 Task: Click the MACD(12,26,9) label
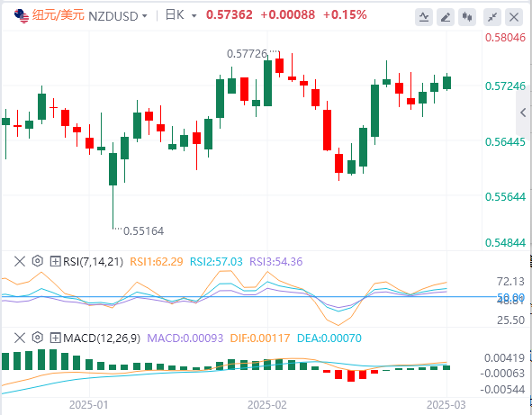pos(102,338)
